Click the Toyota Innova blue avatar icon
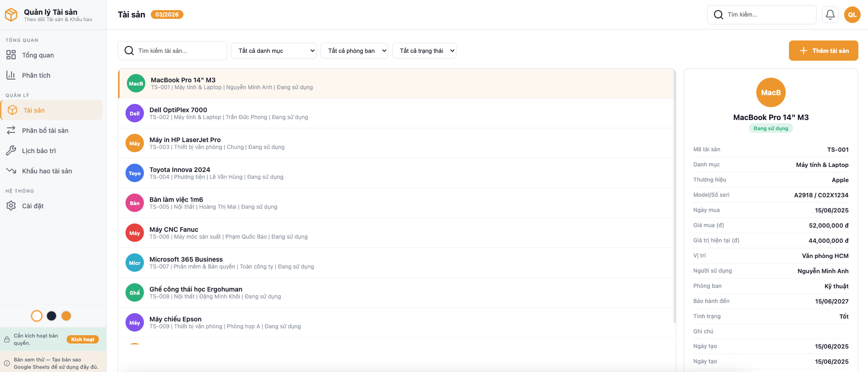 point(135,173)
